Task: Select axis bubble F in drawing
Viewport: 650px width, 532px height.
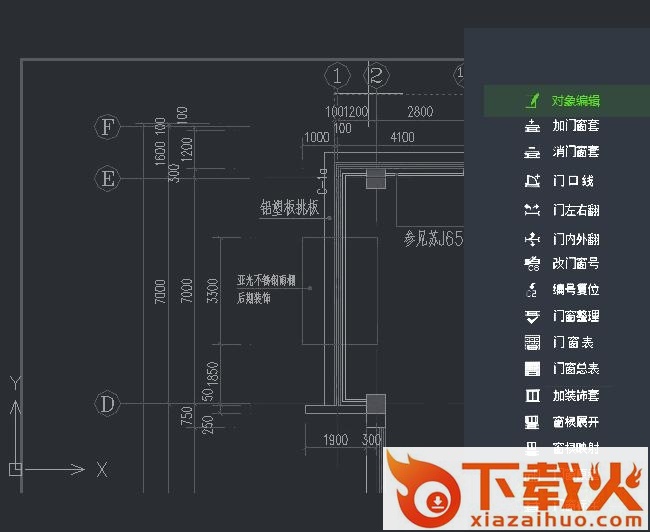Action: point(107,126)
